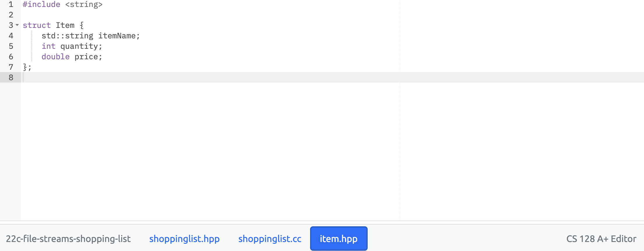The width and height of the screenshot is (644, 251).
Task: Select the item.hpp tab
Action: tap(339, 239)
